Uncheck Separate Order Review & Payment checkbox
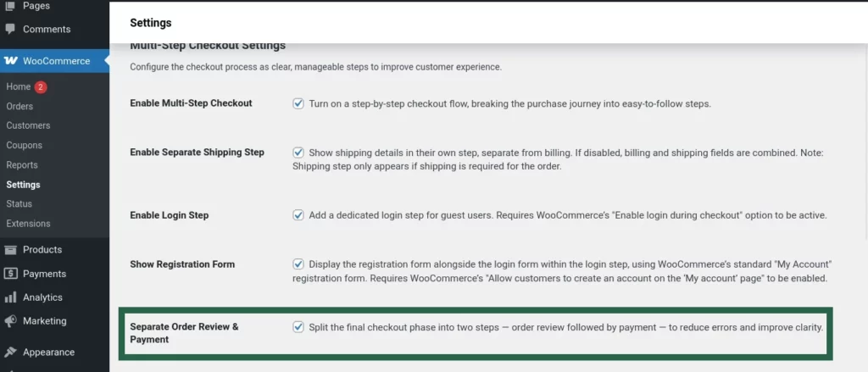This screenshot has width=868, height=372. tap(298, 327)
